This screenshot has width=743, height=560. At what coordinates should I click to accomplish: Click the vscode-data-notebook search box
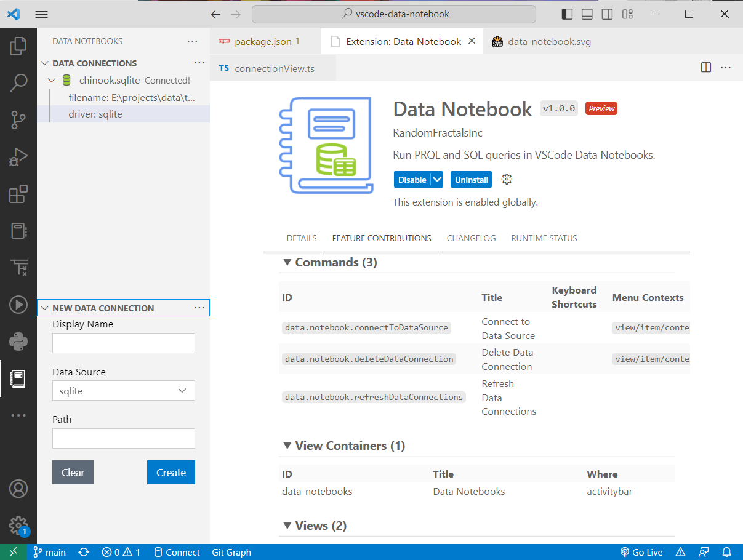click(394, 14)
